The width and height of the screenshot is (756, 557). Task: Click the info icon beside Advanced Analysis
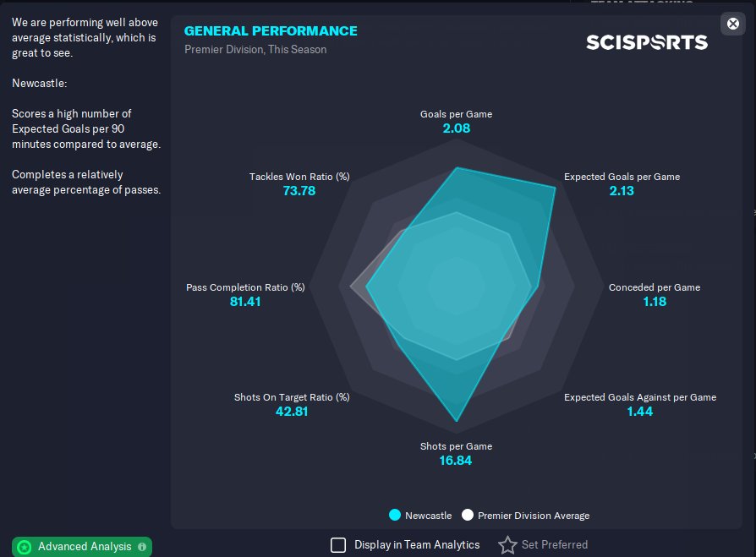[142, 547]
